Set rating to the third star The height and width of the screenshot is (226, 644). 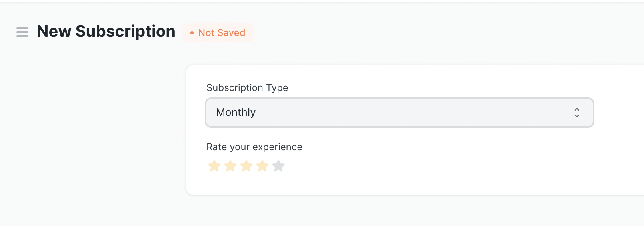coord(246,166)
